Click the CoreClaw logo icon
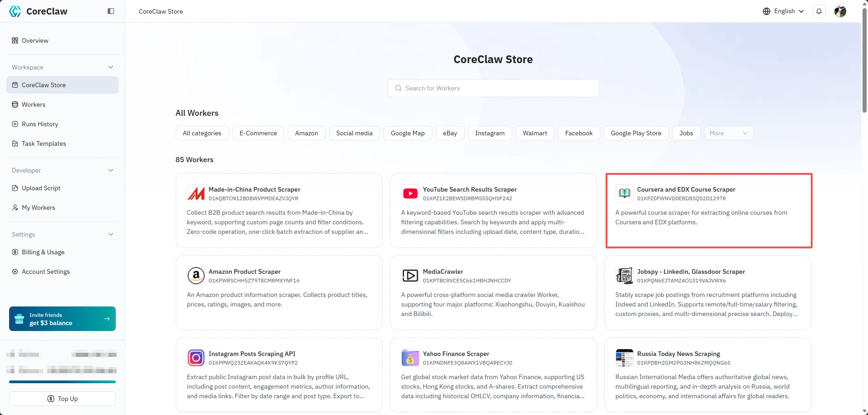 click(x=15, y=11)
